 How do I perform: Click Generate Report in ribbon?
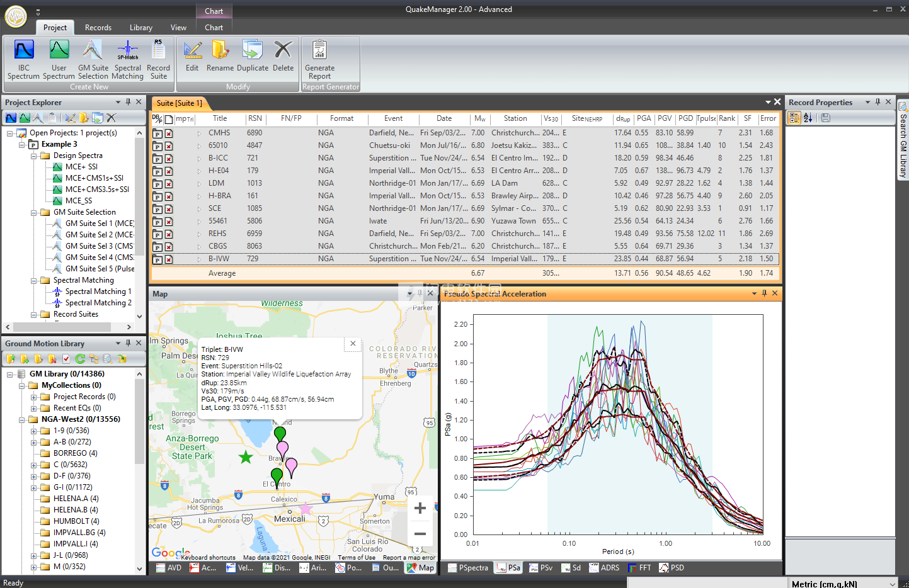click(x=319, y=60)
